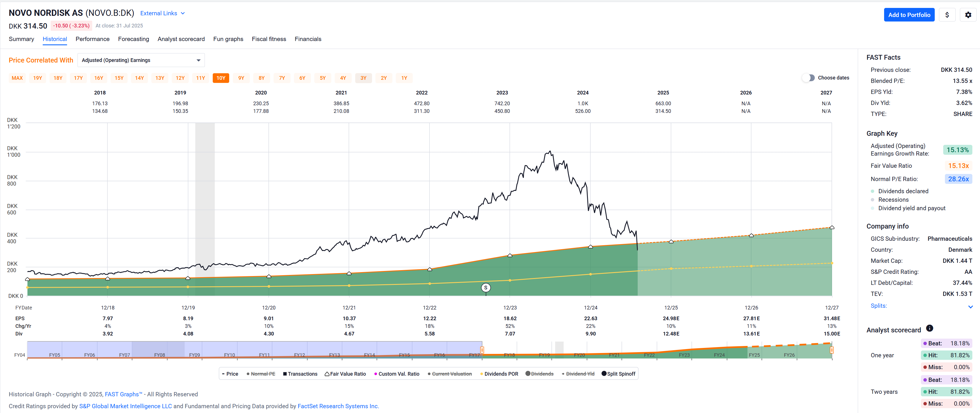Select 2Y time range
980x413 pixels.
[x=383, y=78]
